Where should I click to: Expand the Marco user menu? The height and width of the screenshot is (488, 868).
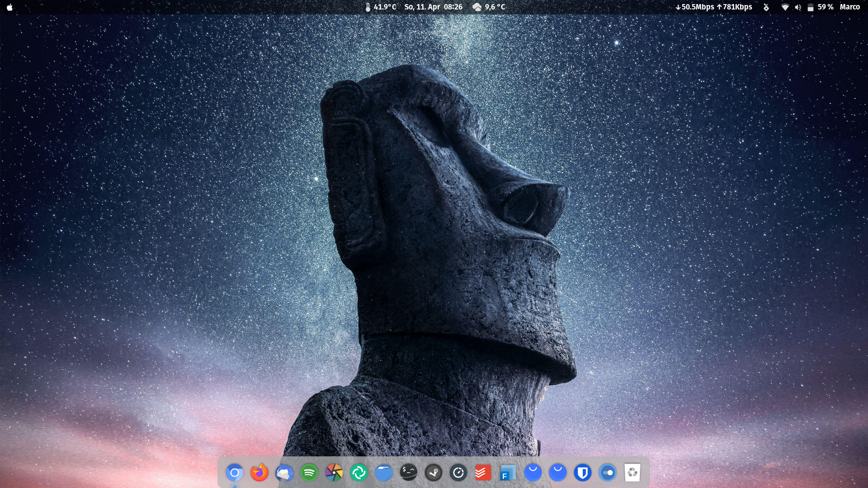[849, 7]
